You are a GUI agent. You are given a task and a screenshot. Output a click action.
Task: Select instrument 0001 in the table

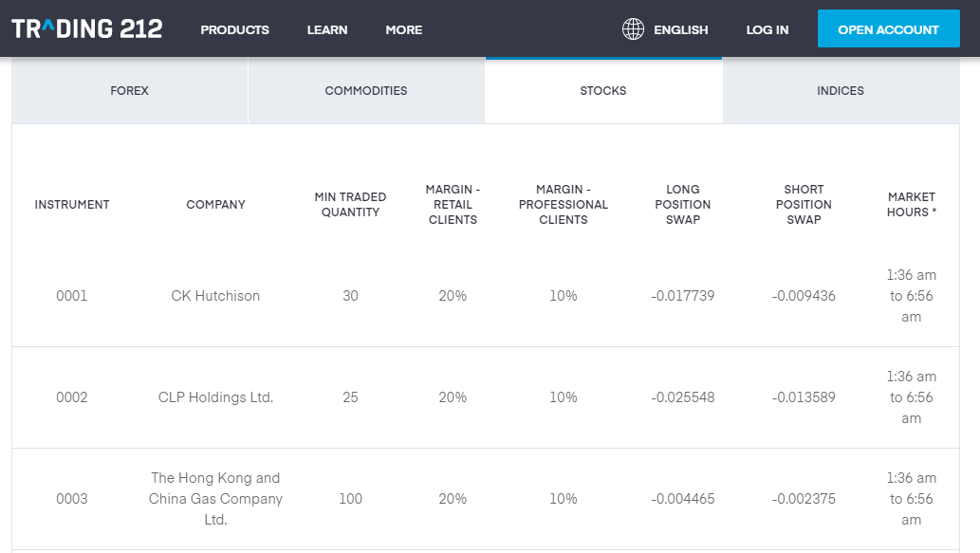tap(72, 296)
